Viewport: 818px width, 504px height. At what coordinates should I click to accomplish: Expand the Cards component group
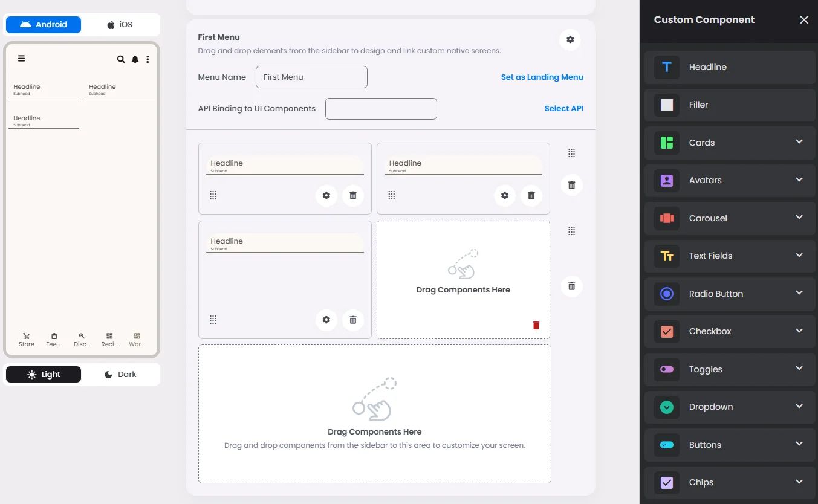(x=799, y=142)
